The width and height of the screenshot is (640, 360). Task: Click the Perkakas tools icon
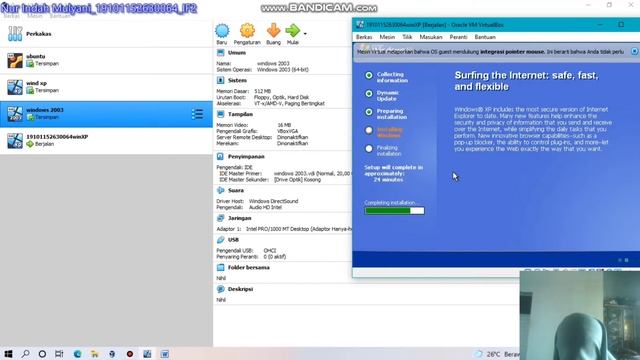(15, 34)
